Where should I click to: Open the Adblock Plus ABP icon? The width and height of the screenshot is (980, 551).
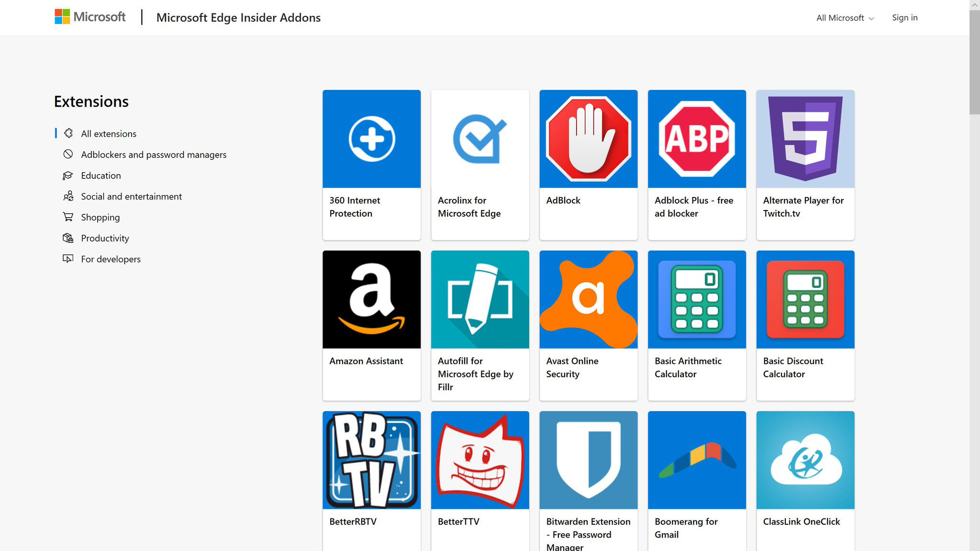click(697, 139)
